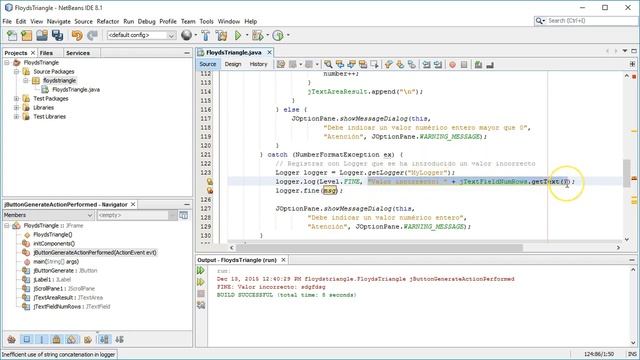
Task: Collapse the Source Packages node
Action: [x=16, y=72]
